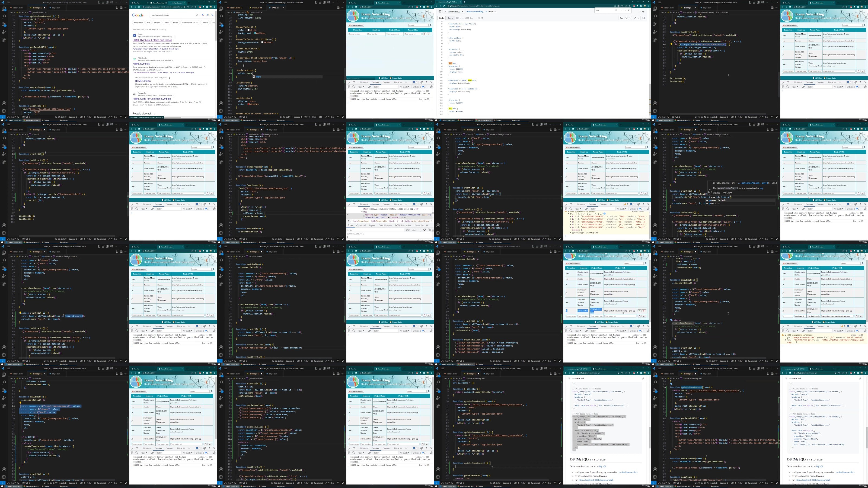868x488 pixels.
Task: Open Search view in VS Code beside Google results
Action: 4,17
